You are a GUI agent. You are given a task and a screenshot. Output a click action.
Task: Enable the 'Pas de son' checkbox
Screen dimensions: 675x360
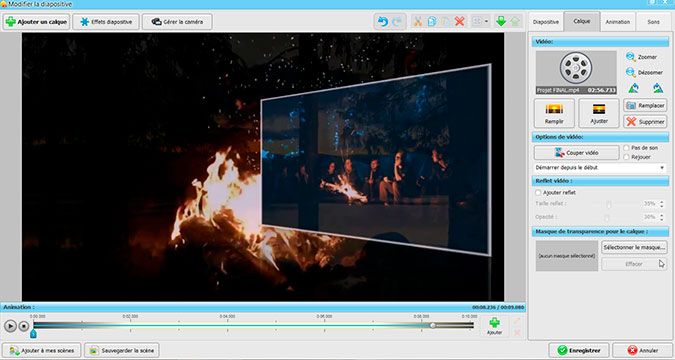(627, 148)
